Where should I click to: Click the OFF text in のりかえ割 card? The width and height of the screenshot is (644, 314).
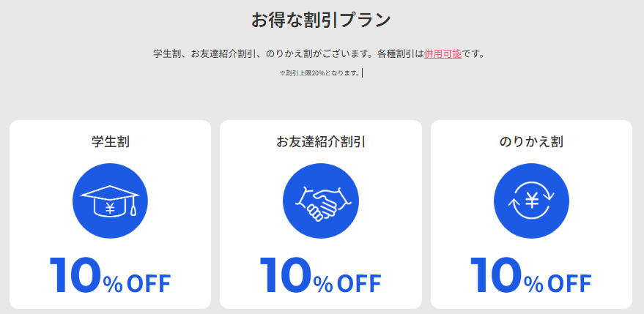[569, 283]
